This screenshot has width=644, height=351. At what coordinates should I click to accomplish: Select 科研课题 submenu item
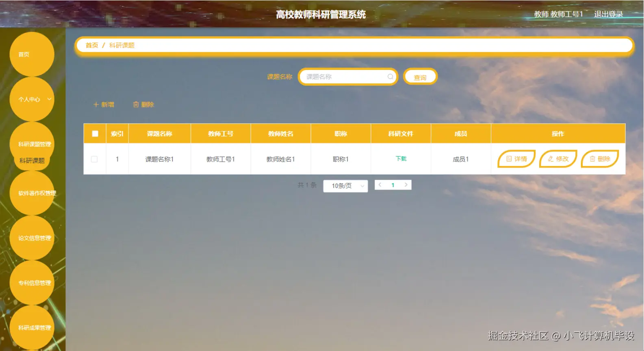pos(32,161)
